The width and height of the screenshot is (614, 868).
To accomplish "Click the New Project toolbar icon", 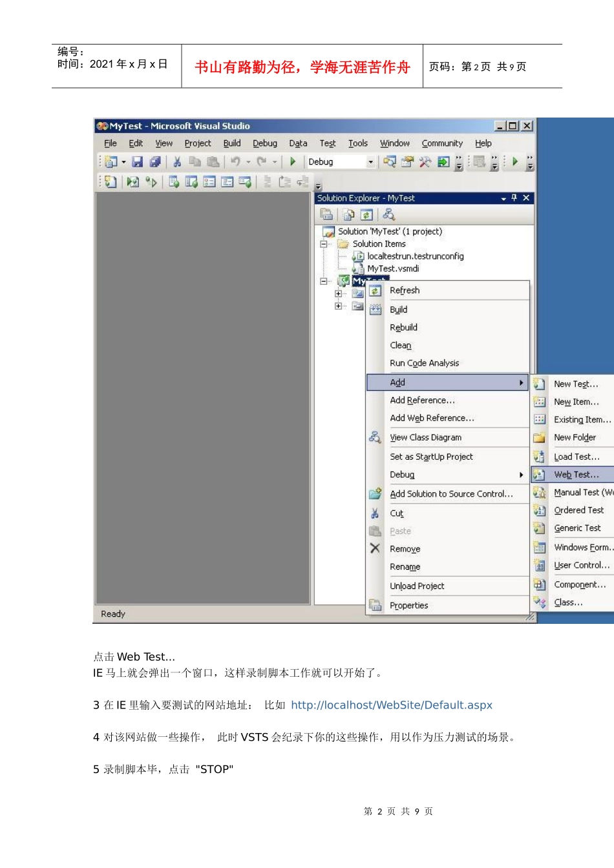I will coord(111,162).
